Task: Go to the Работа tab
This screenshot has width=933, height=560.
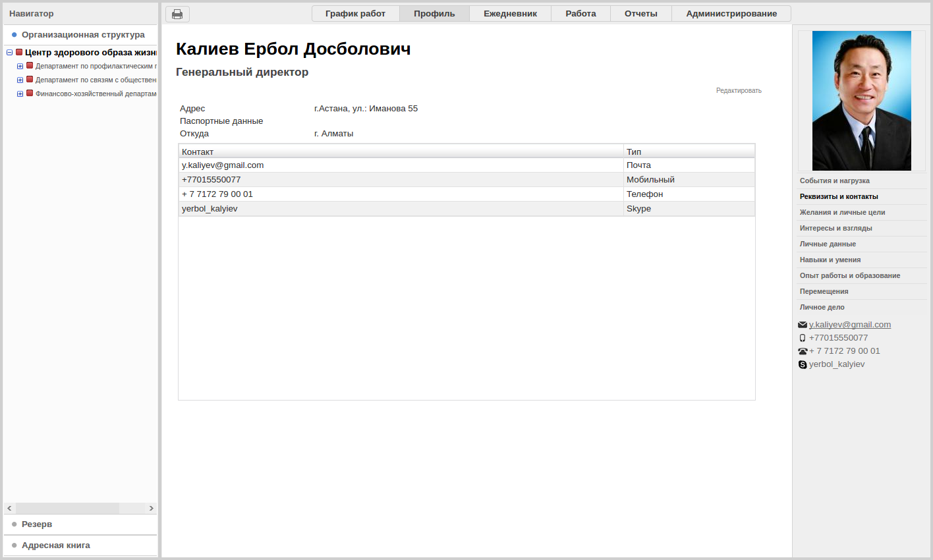Action: [580, 13]
